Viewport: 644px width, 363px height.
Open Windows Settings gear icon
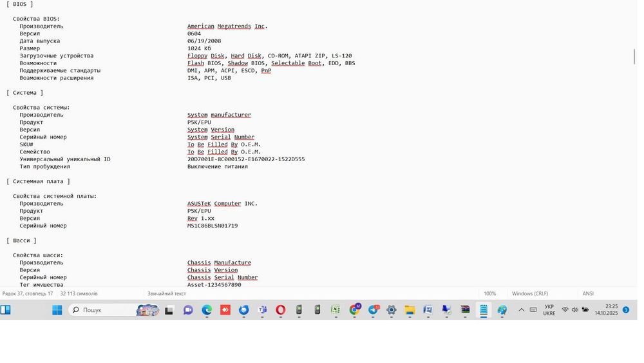392,309
